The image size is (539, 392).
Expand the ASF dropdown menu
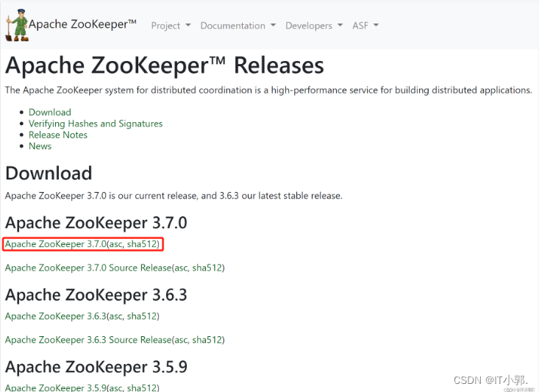tap(365, 26)
